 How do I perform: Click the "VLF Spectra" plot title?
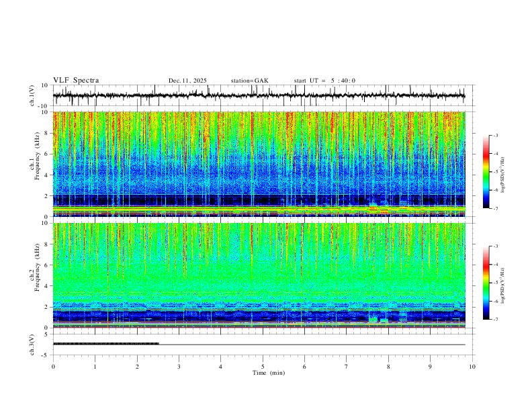(x=76, y=81)
